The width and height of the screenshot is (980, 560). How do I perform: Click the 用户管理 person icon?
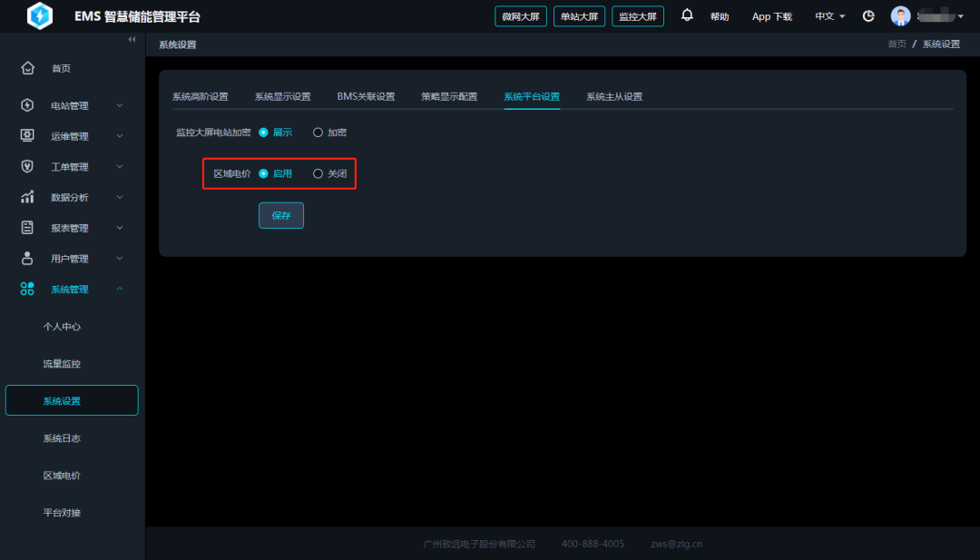(x=27, y=259)
